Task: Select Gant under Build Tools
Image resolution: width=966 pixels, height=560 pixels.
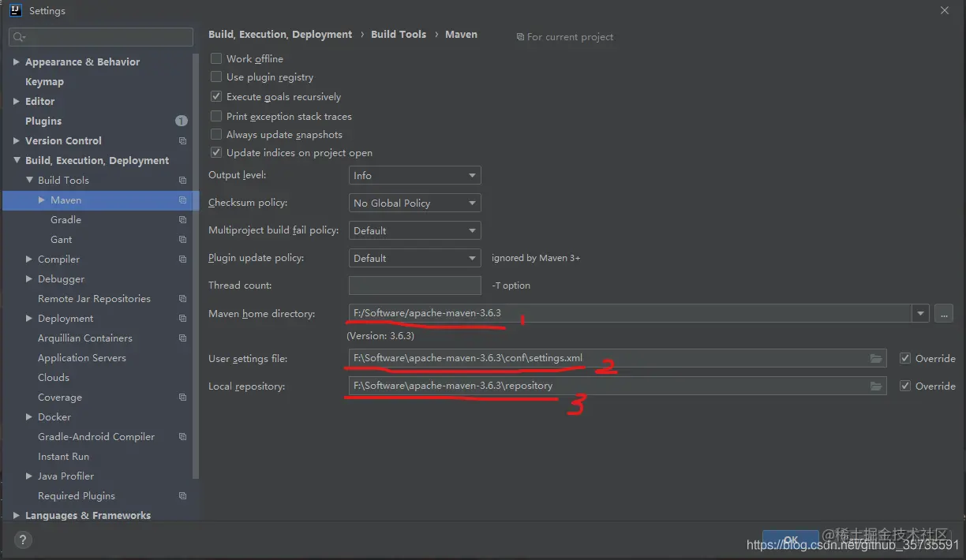Action: (x=62, y=240)
